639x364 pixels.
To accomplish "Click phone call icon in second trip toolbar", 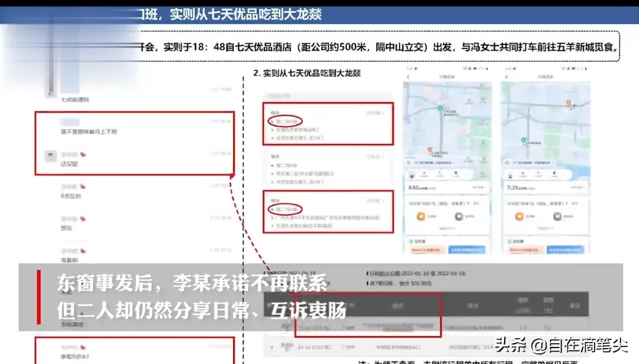I will click(538, 174).
